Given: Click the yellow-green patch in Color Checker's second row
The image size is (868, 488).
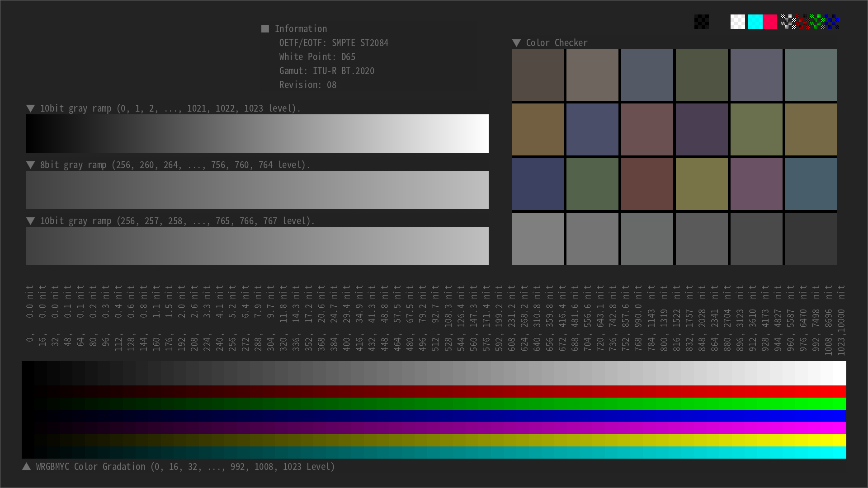Looking at the screenshot, I should click(x=756, y=129).
